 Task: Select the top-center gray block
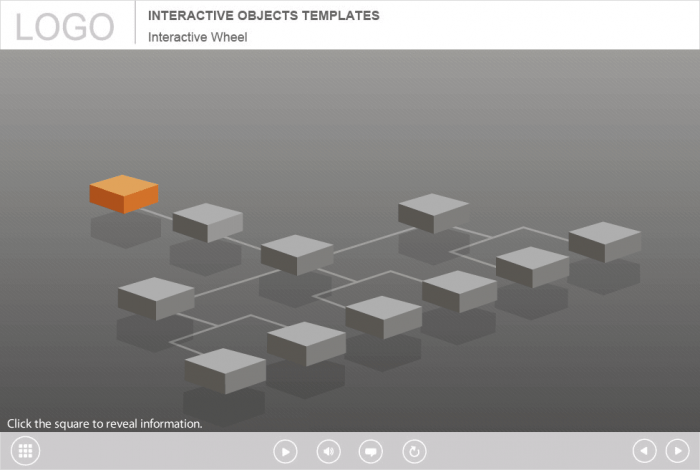tap(433, 212)
